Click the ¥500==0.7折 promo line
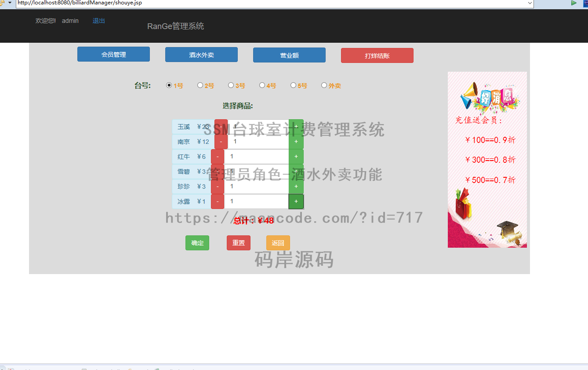 490,180
